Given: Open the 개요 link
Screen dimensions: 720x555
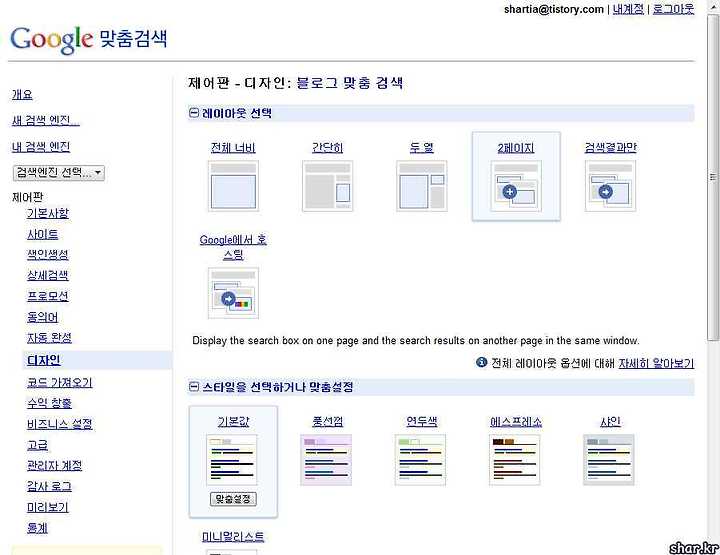Looking at the screenshot, I should [22, 94].
